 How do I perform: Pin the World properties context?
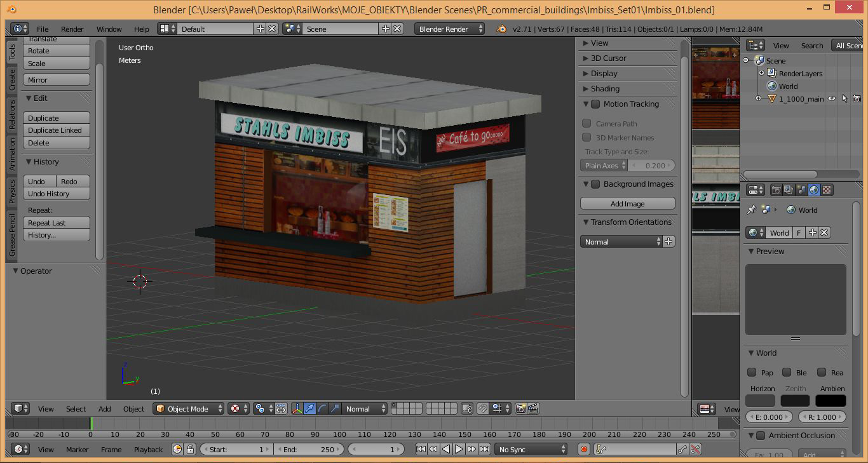752,210
